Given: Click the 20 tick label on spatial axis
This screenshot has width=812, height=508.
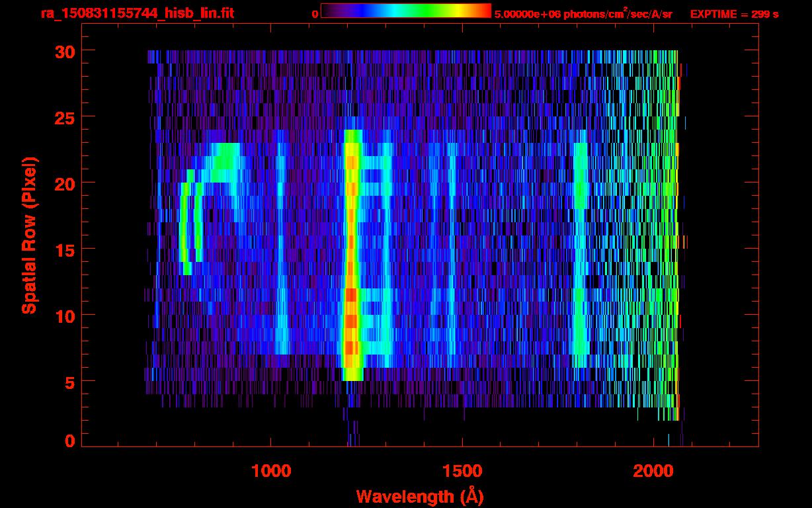Looking at the screenshot, I should pyautogui.click(x=64, y=183).
